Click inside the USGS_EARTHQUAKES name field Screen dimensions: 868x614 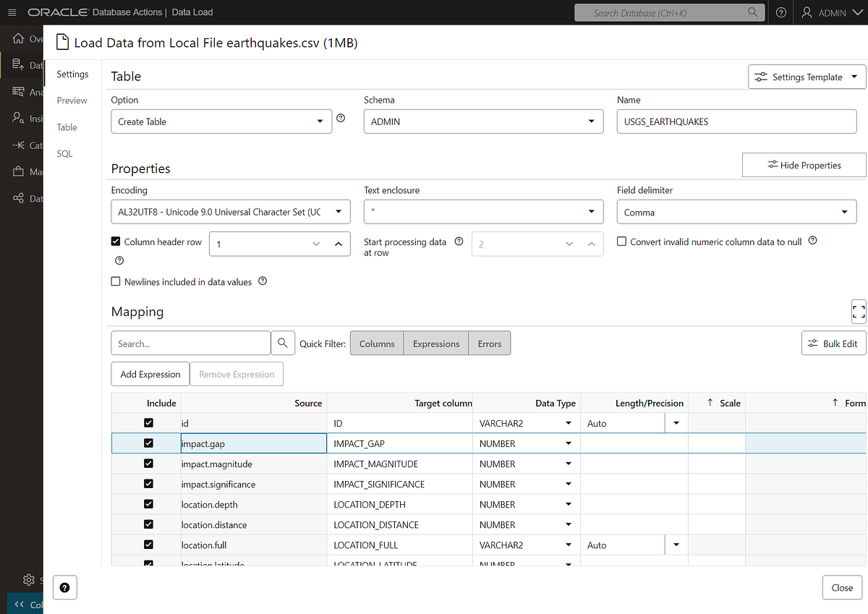click(736, 121)
